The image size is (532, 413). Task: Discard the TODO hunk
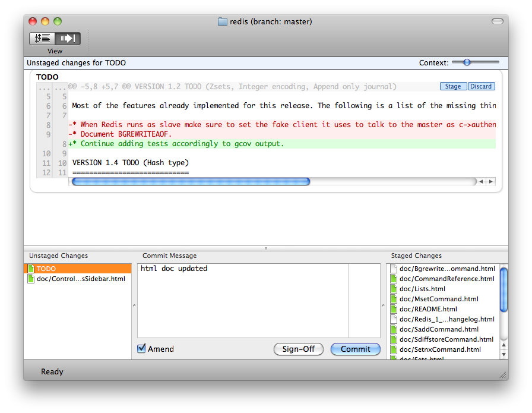click(481, 86)
